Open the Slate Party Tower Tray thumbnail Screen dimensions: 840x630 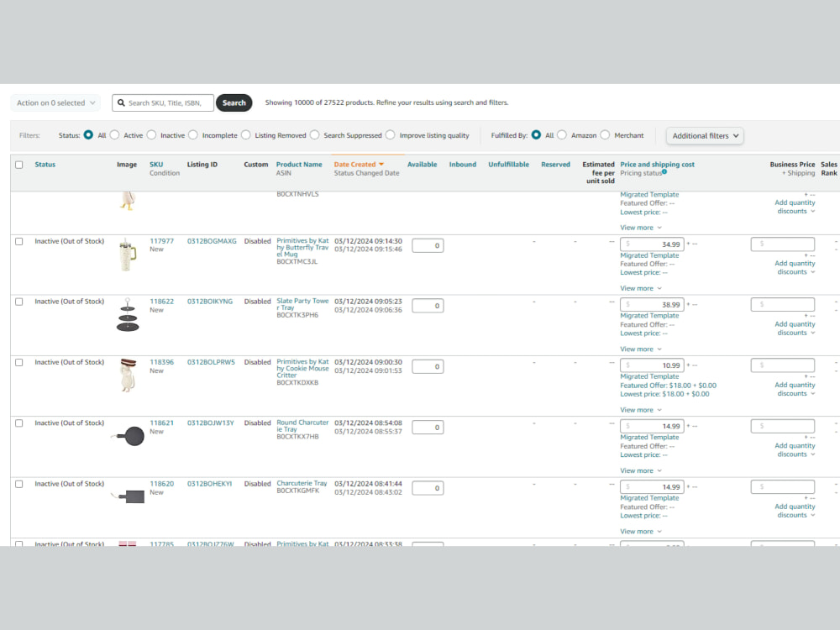(x=128, y=316)
